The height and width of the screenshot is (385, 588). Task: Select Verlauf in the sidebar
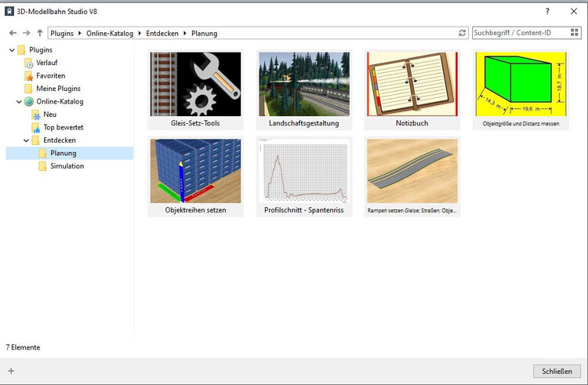[47, 63]
